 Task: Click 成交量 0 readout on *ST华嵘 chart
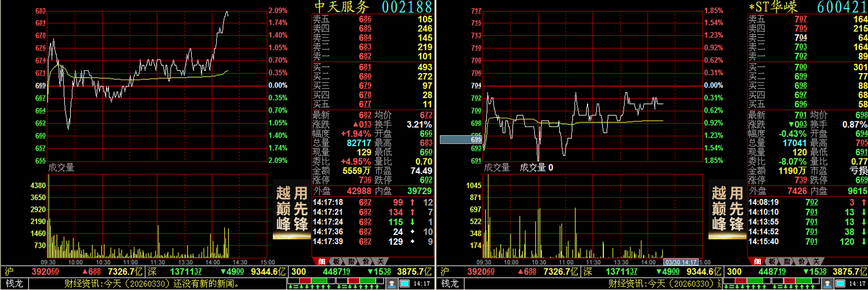point(537,168)
